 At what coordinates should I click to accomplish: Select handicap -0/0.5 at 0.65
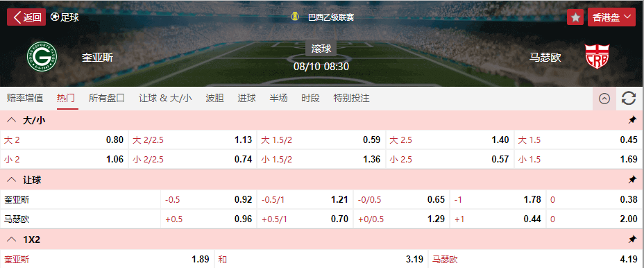click(x=402, y=200)
